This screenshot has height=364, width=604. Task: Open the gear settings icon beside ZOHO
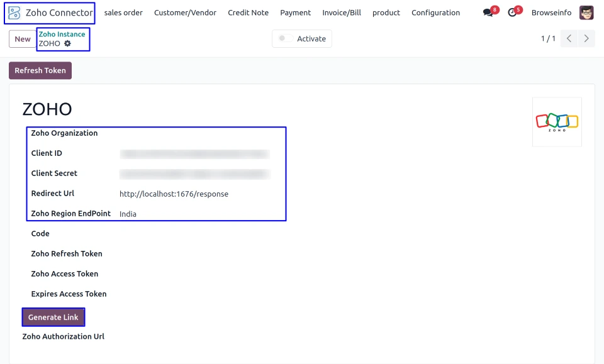67,43
